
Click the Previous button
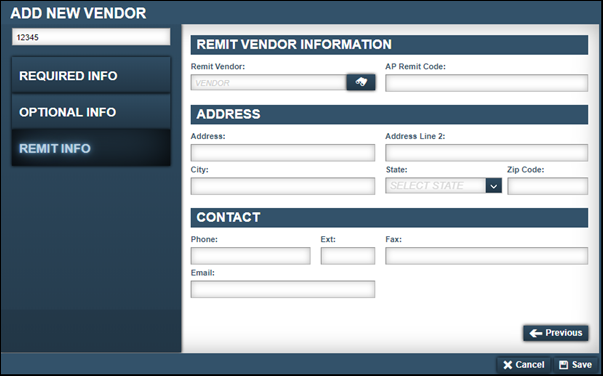tap(556, 333)
